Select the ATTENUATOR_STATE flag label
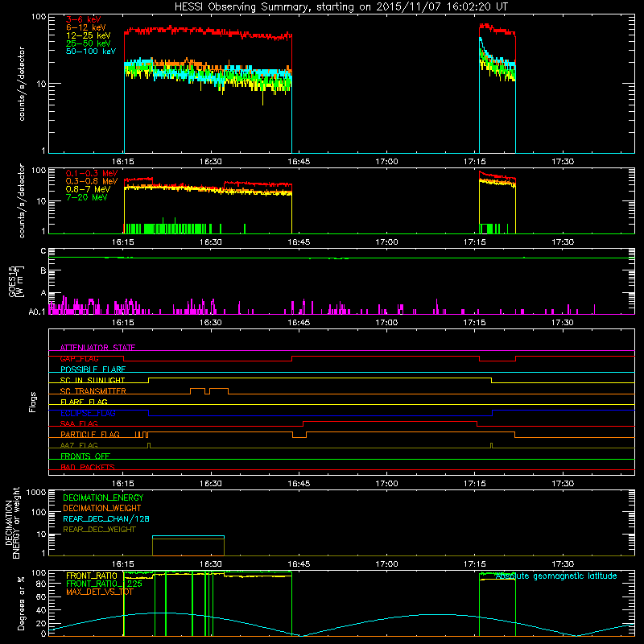 tap(97, 348)
